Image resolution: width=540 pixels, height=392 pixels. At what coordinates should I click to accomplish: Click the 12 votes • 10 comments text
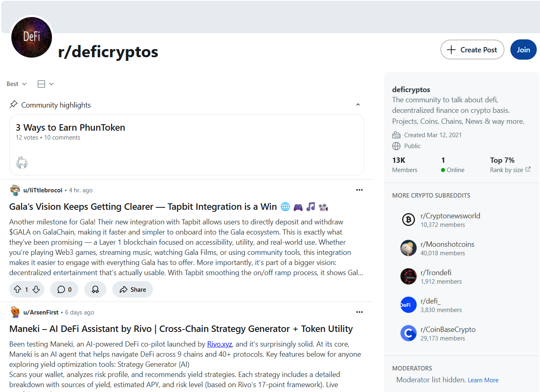[48, 138]
